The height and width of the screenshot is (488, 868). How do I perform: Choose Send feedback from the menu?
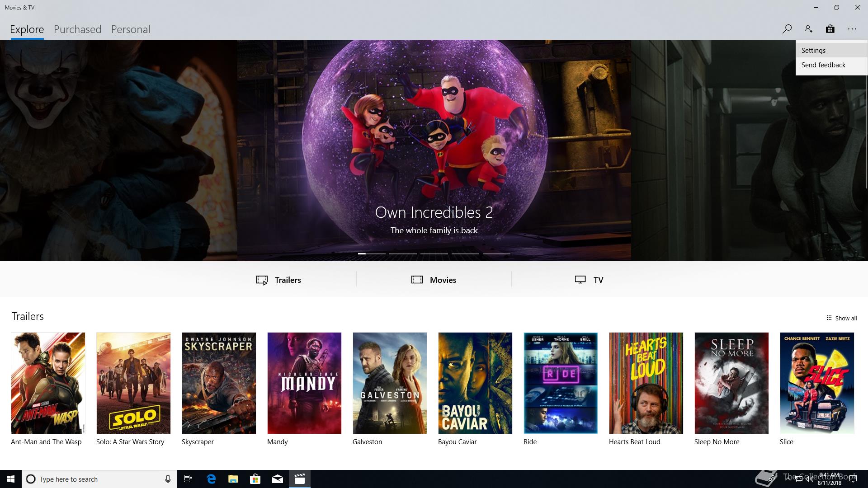pos(831,65)
